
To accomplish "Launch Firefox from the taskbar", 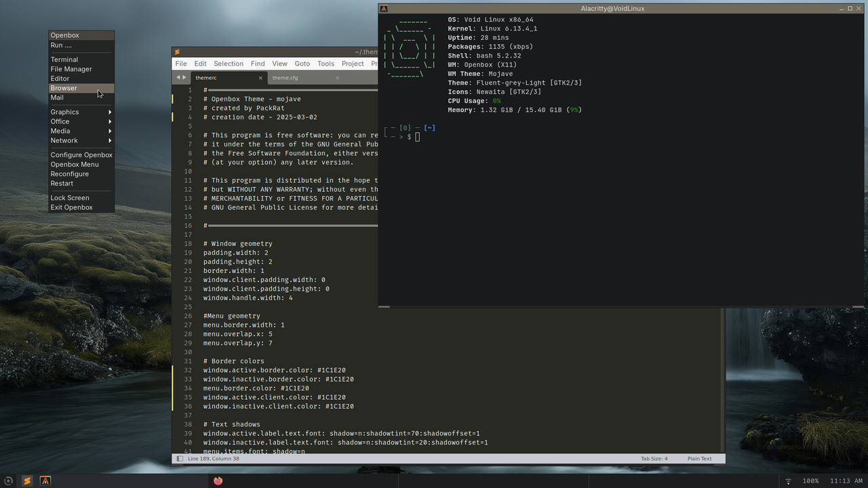I will [218, 481].
